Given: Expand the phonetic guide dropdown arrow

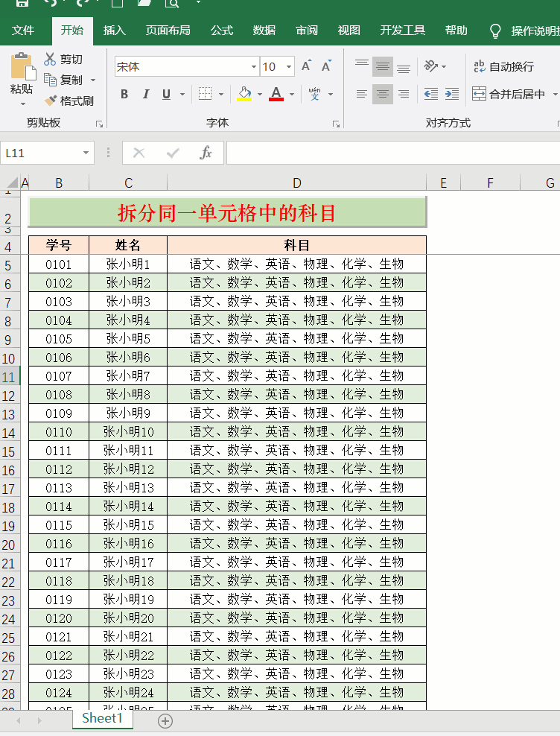Looking at the screenshot, I should pyautogui.click(x=331, y=95).
